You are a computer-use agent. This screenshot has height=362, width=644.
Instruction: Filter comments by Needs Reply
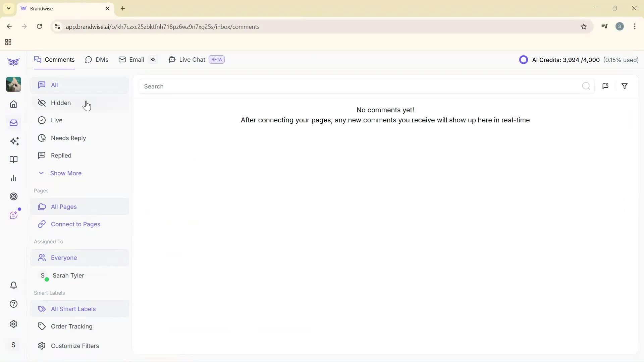69,138
